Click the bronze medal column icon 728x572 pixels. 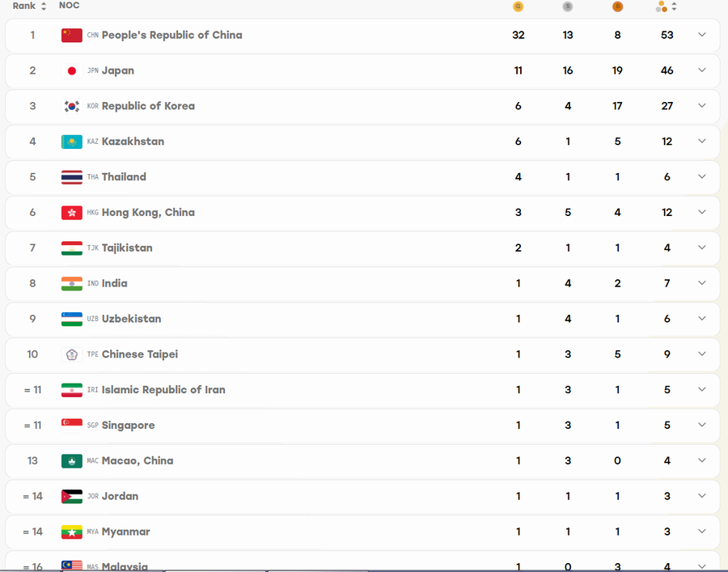tap(617, 6)
